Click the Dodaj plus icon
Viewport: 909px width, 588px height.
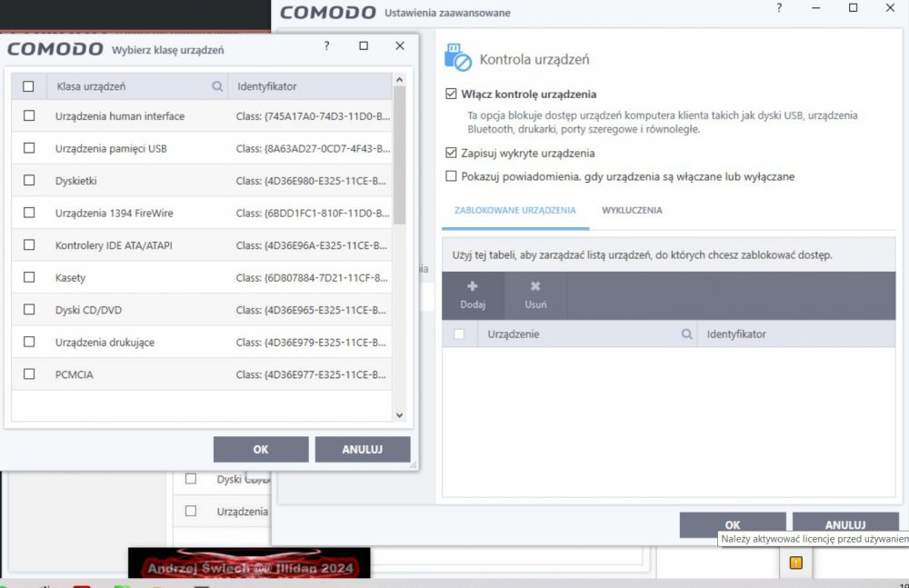472,286
